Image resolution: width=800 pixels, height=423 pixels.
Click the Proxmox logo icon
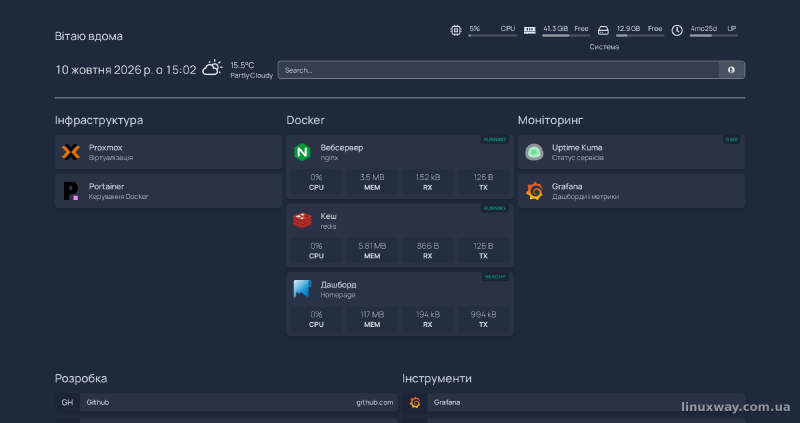71,152
